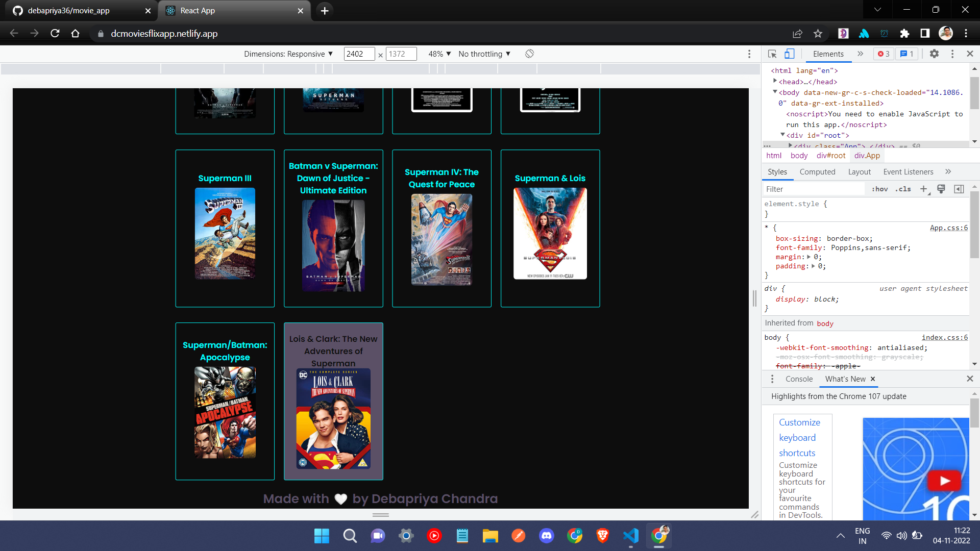
Task: Open the 48% zoom level dropdown
Action: pos(438,54)
